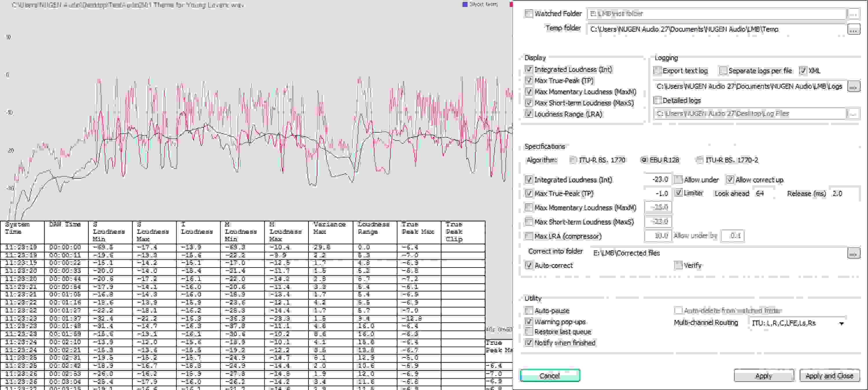Viewport: 868px width, 390px height.
Task: Choose the Detailed logs folder
Action: [854, 113]
